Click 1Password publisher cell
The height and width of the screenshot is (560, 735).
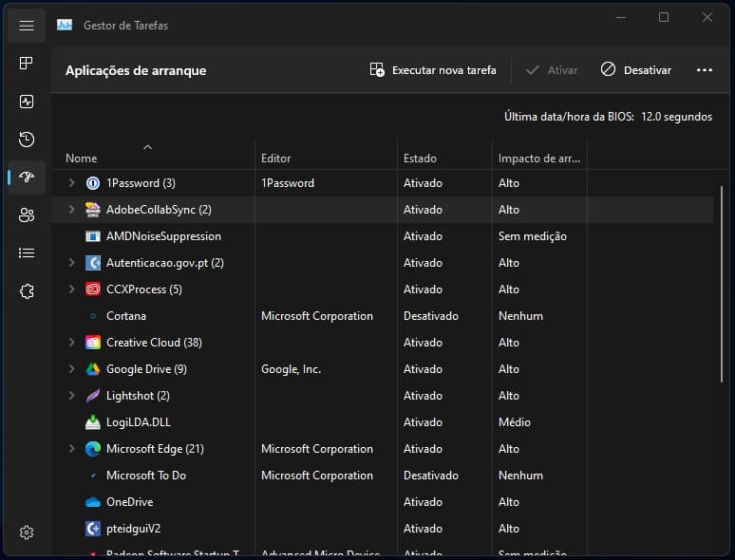(288, 183)
